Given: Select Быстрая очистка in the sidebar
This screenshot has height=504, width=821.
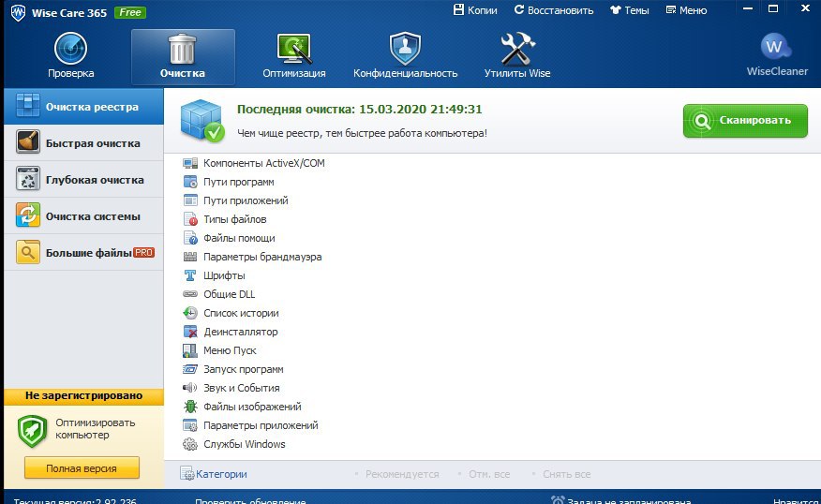Looking at the screenshot, I should click(83, 143).
